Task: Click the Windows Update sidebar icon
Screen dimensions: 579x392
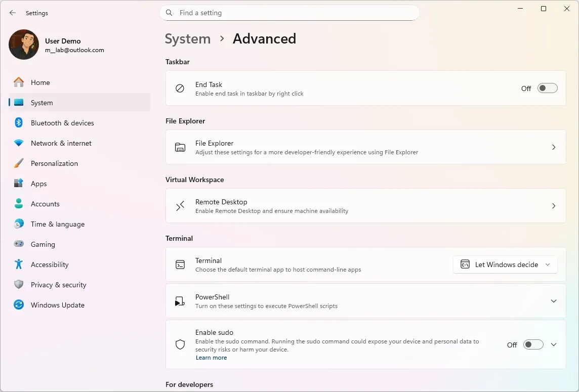Action: [x=18, y=305]
